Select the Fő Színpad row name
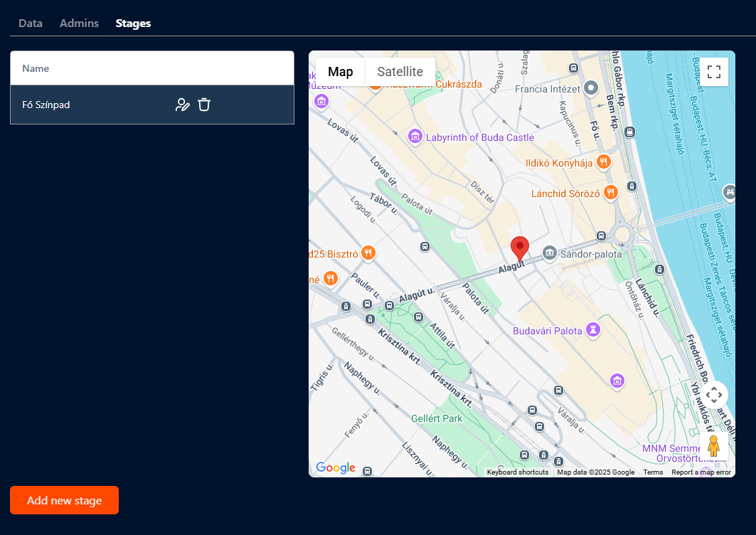756x535 pixels. (46, 105)
